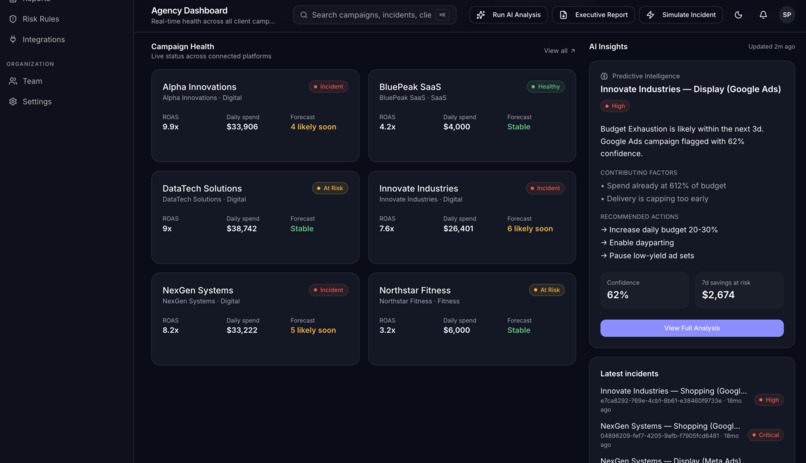The height and width of the screenshot is (463, 806).
Task: Click $26,401 daily spend value
Action: pyautogui.click(x=459, y=229)
